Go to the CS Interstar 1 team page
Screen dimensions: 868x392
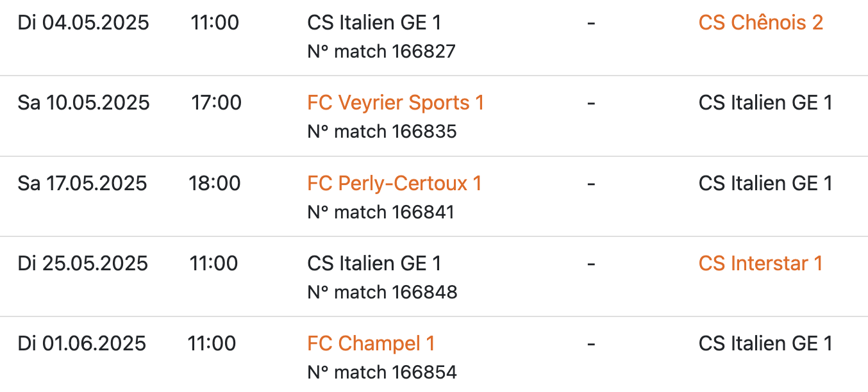(760, 264)
